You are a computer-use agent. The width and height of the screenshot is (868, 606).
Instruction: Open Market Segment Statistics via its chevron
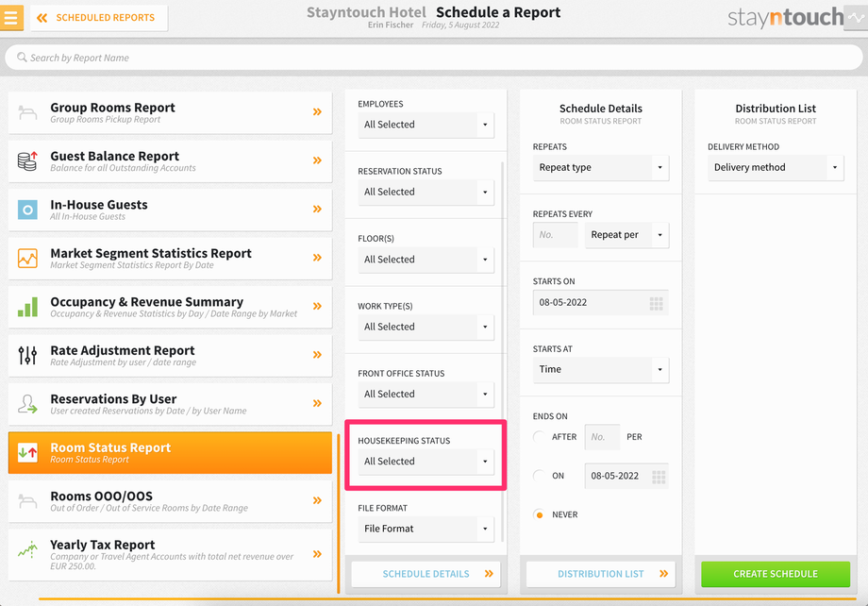tap(317, 258)
